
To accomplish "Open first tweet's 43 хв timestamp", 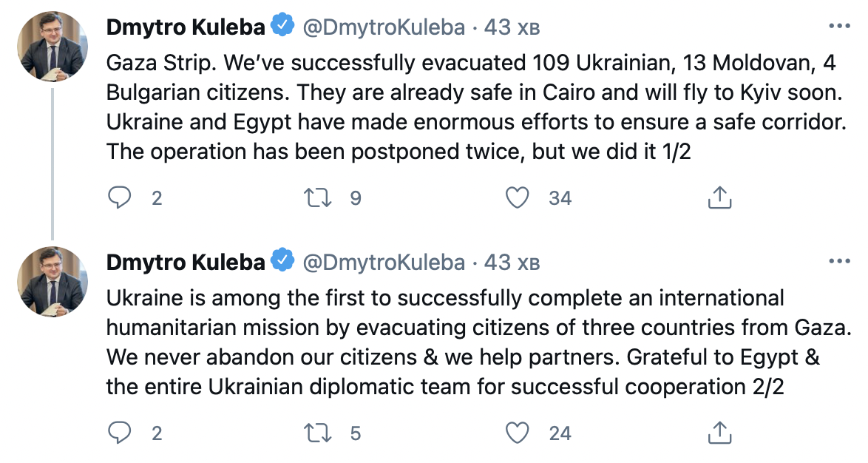I will point(512,27).
